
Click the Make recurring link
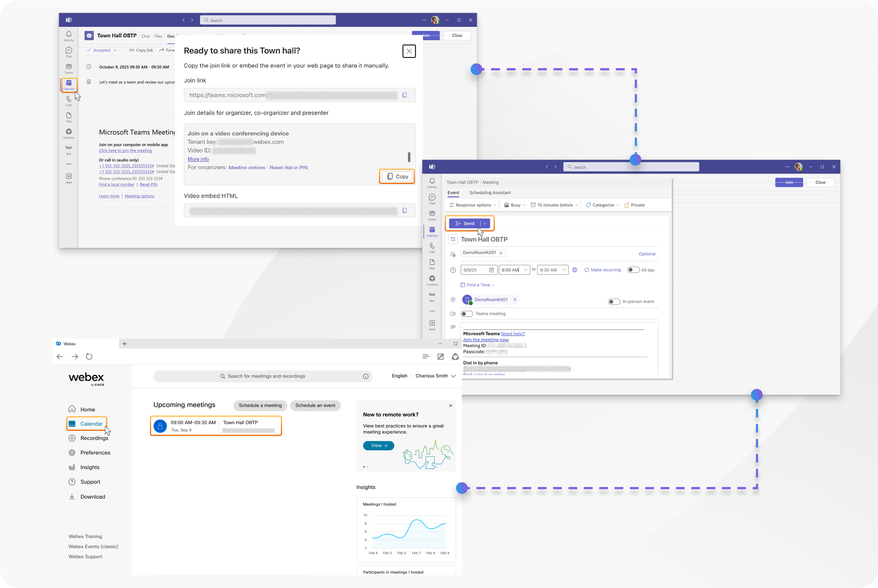point(602,270)
